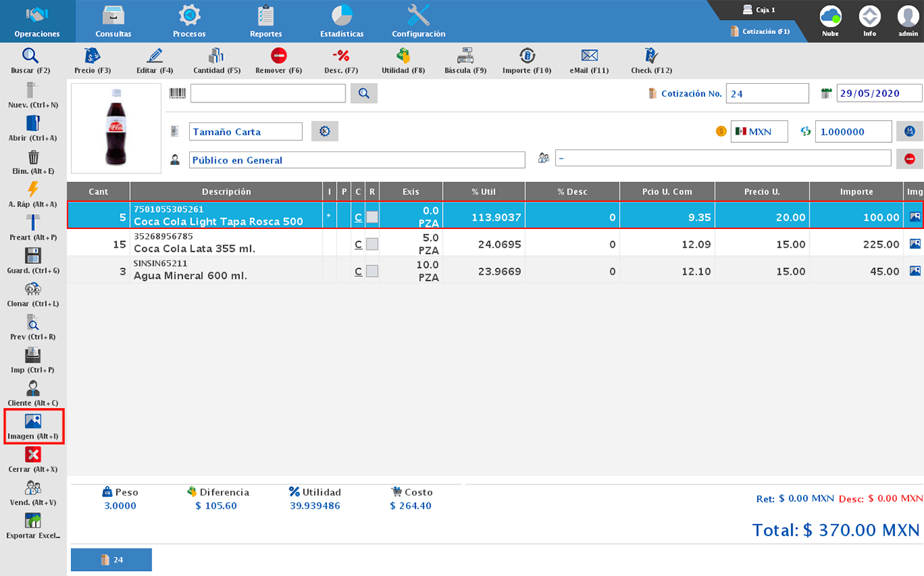Open date picker for 29/05/2020
This screenshot has height=576, width=924.
pyautogui.click(x=826, y=93)
